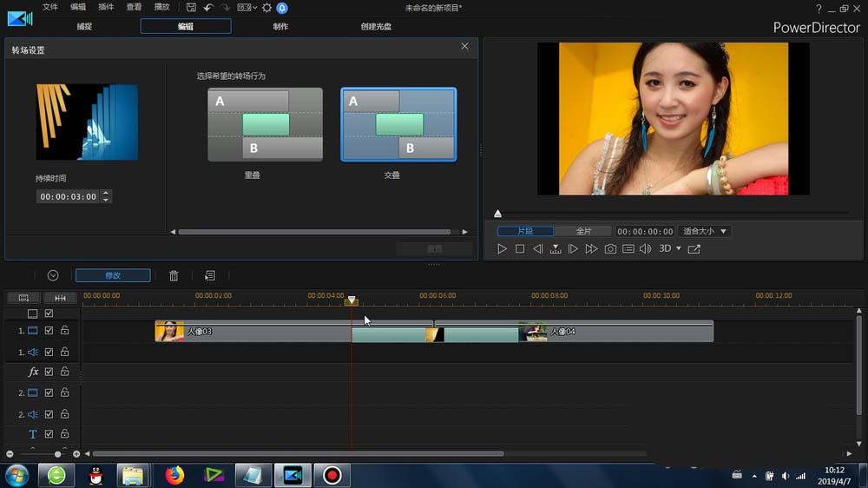Open the 文件 menu
The width and height of the screenshot is (868, 488).
click(50, 7)
